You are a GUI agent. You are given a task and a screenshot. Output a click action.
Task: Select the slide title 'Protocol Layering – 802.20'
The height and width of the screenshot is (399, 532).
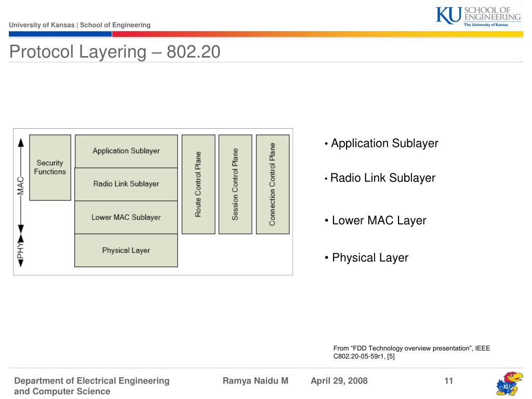pyautogui.click(x=115, y=51)
